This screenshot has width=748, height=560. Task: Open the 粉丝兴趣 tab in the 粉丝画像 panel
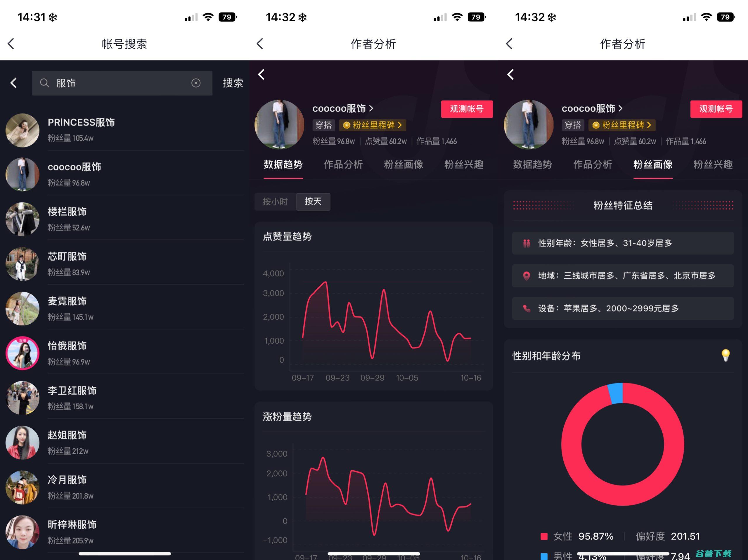[x=713, y=164]
